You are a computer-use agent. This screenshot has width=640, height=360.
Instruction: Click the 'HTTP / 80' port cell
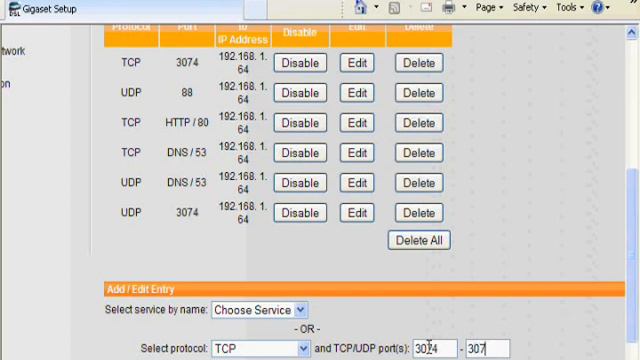pos(187,122)
